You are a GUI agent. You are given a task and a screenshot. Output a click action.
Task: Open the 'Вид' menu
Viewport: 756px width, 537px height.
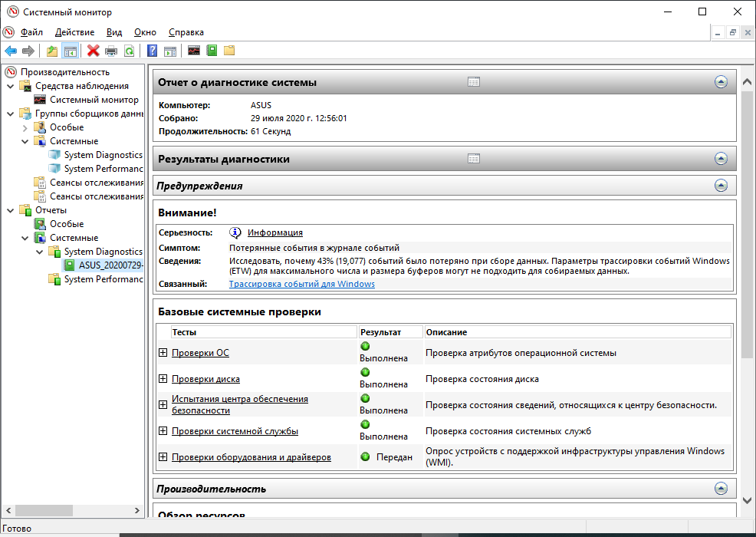click(x=114, y=32)
